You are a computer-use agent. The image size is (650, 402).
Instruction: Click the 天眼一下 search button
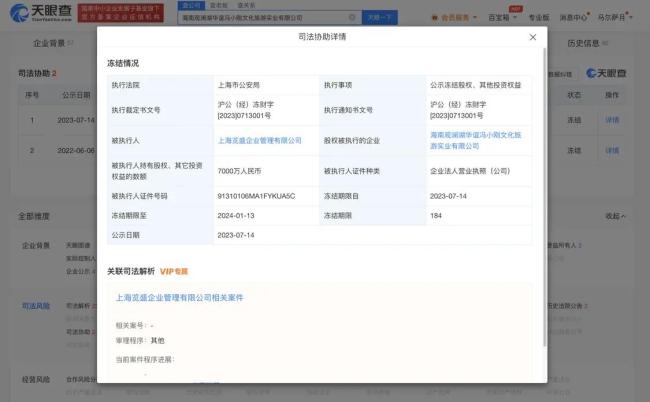click(x=380, y=17)
